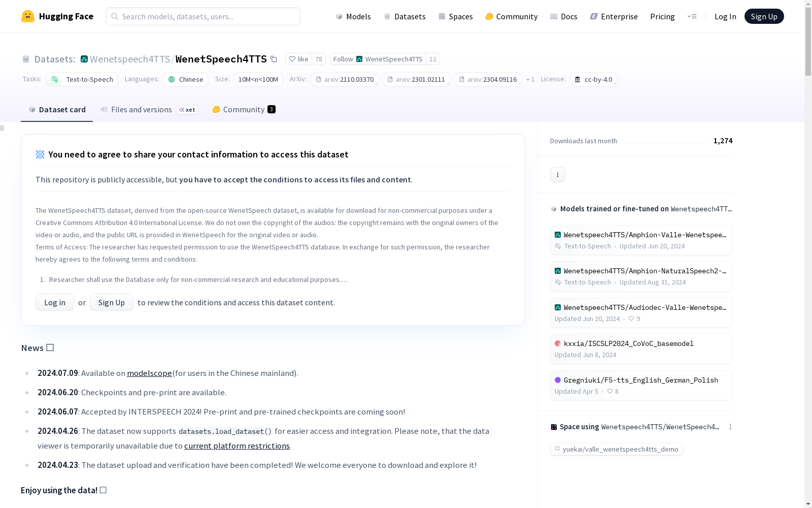This screenshot has width=812, height=508.
Task: Open the yuekai/valle_wenetspeech4tts_demo space
Action: pos(617,449)
